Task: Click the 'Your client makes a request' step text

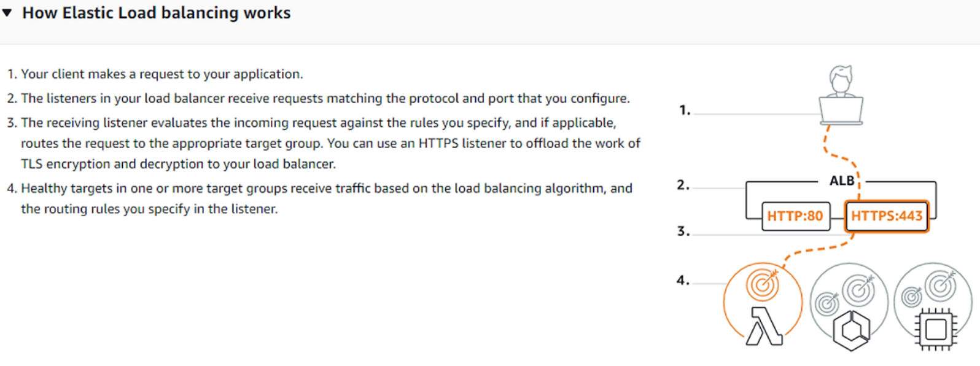Action: 161,74
